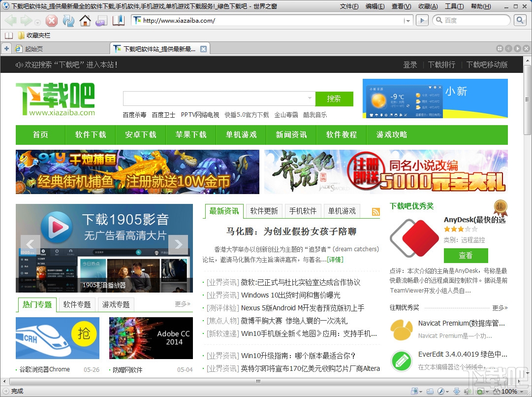Open the 编辑(E) menu
This screenshot has width=532, height=397.
[375, 6]
